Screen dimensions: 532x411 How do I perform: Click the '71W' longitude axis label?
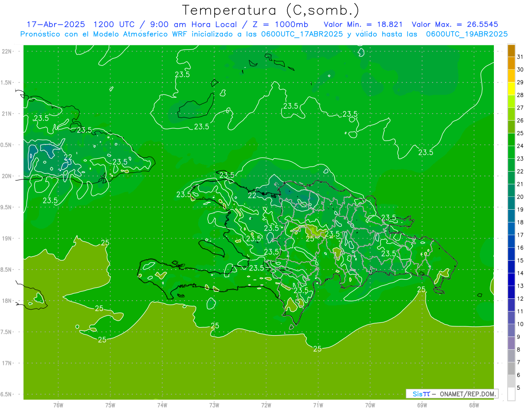click(318, 405)
